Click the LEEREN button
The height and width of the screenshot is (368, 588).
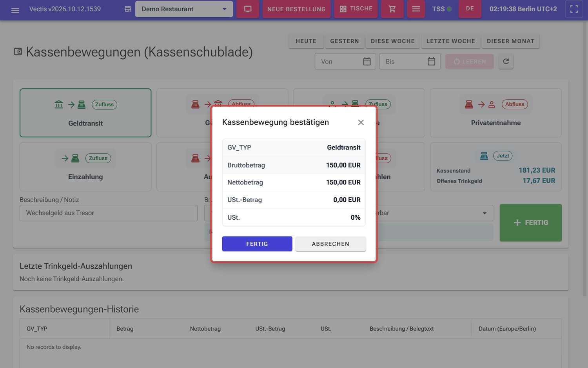[470, 62]
